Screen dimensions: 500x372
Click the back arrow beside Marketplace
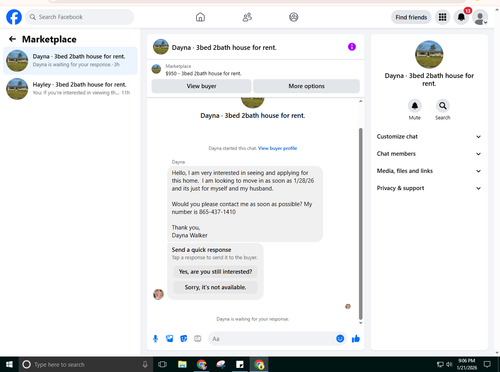(x=12, y=39)
